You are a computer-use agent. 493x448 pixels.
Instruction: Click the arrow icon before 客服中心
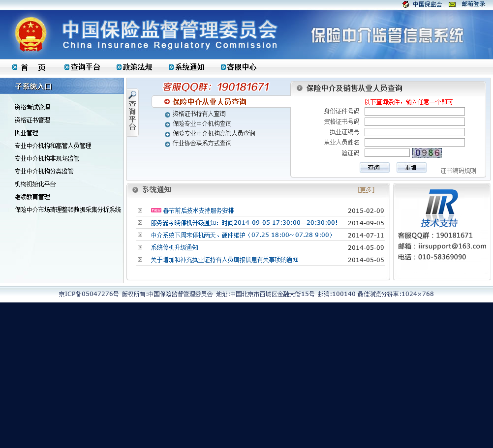tap(223, 67)
